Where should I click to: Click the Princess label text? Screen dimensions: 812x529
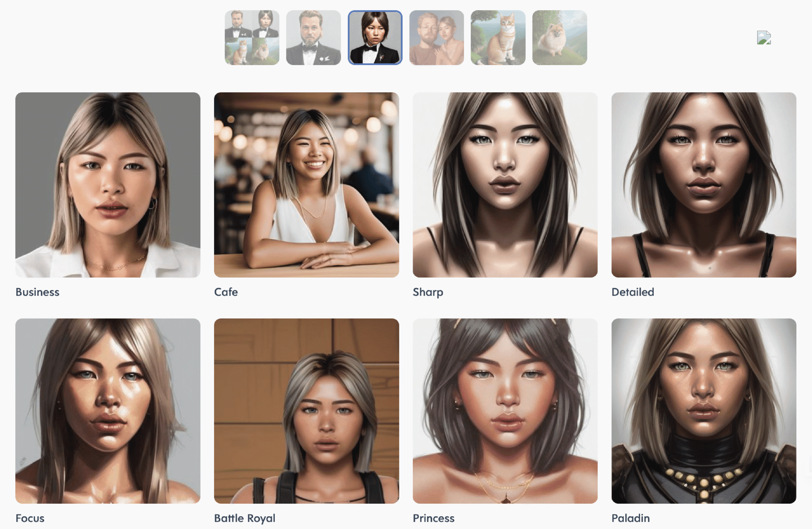pos(433,518)
